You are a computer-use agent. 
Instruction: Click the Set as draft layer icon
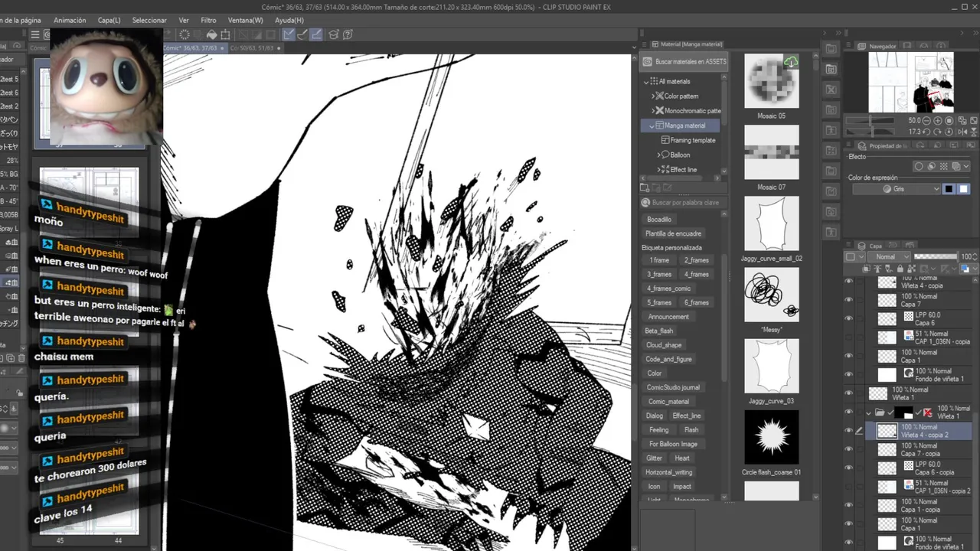pos(888,269)
